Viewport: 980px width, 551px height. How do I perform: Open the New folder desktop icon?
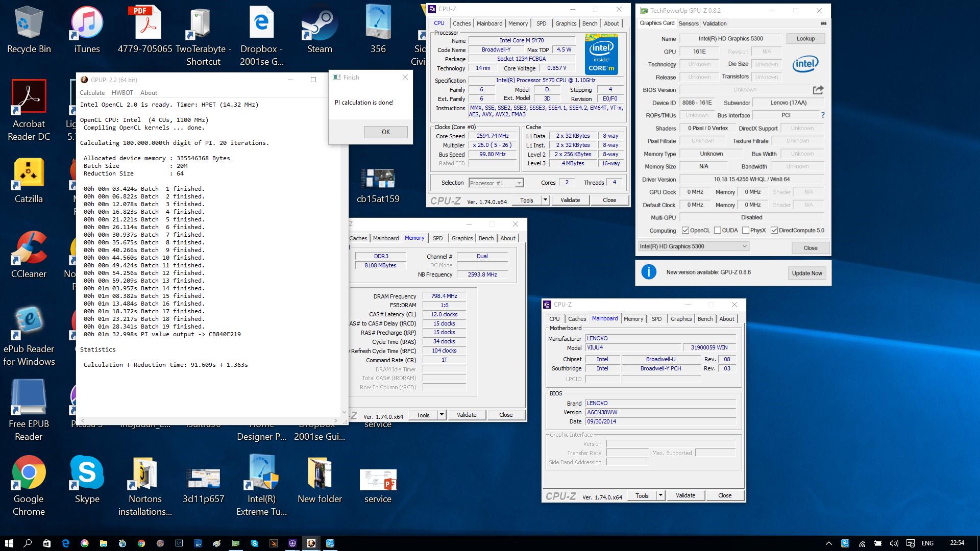tap(320, 480)
